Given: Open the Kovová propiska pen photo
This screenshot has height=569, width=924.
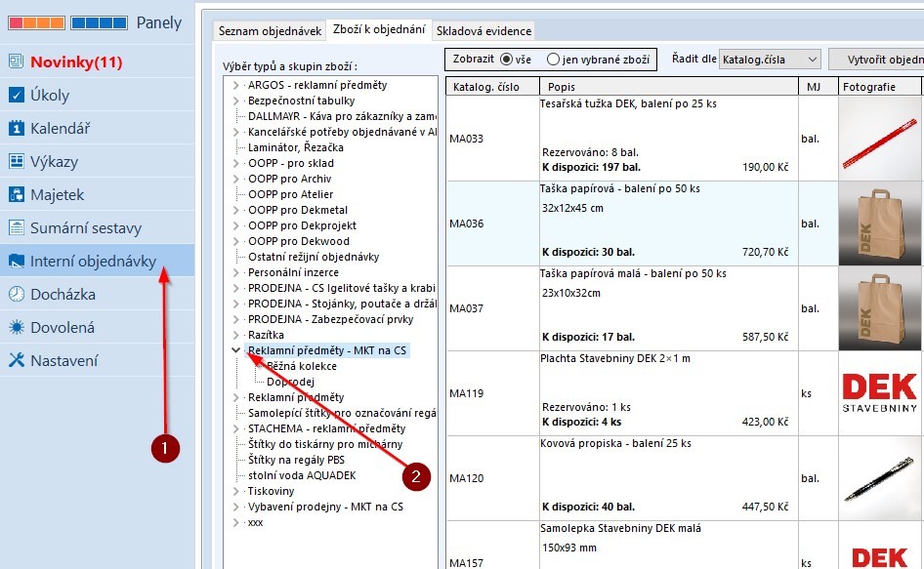Looking at the screenshot, I should coord(879,477).
